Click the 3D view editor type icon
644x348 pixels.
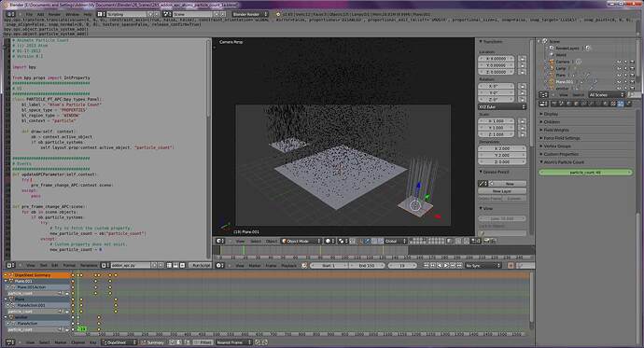pos(220,241)
